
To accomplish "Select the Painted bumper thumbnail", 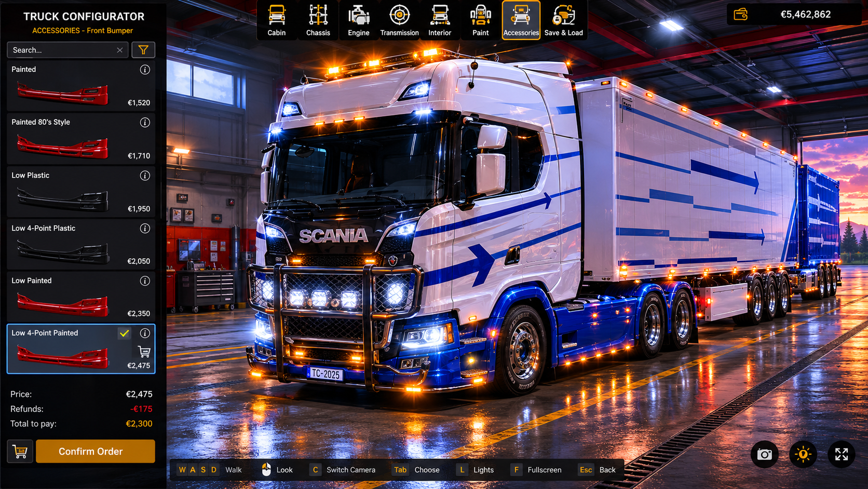I will pyautogui.click(x=63, y=94).
